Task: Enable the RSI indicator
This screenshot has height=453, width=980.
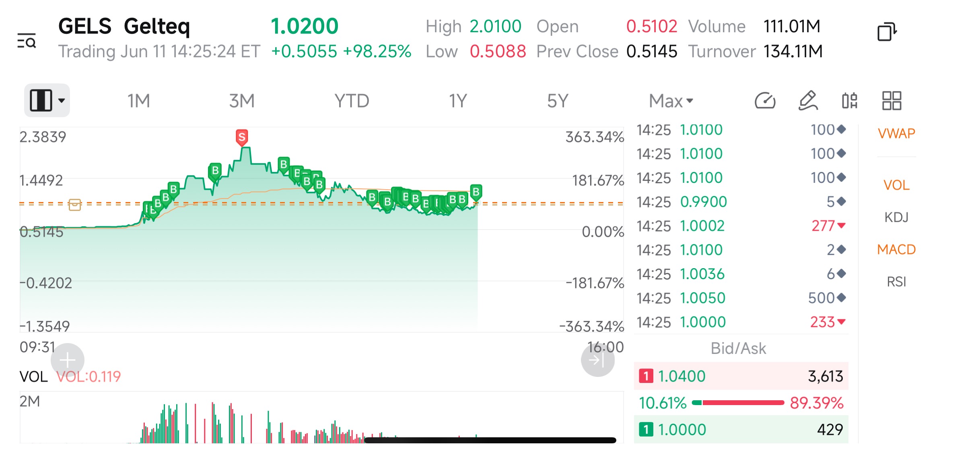Action: point(896,282)
